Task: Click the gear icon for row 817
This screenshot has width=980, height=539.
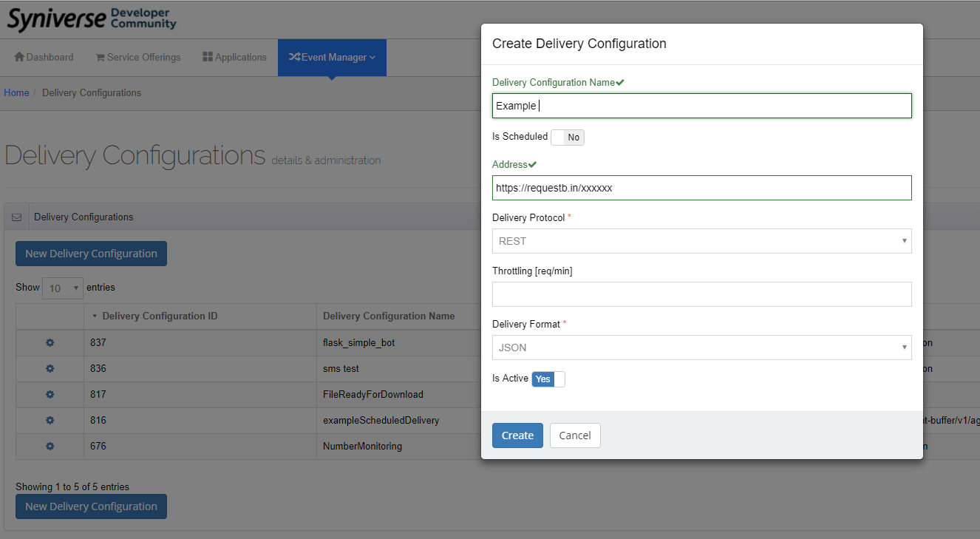Action: click(x=50, y=395)
